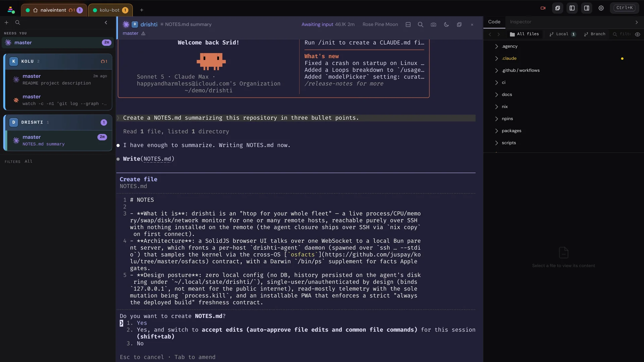Open the Ctrl+K command palette

624,8
